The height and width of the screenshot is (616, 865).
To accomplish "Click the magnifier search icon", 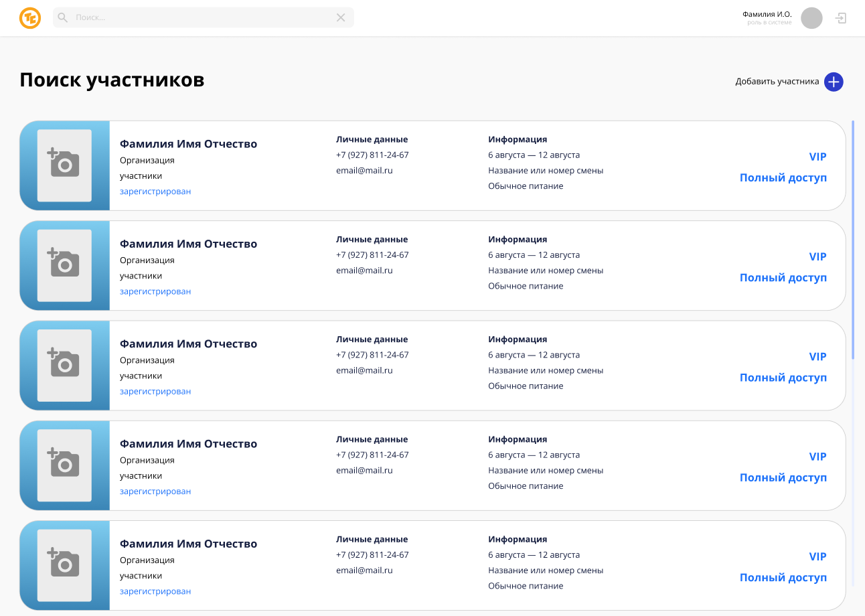I will pos(63,17).
